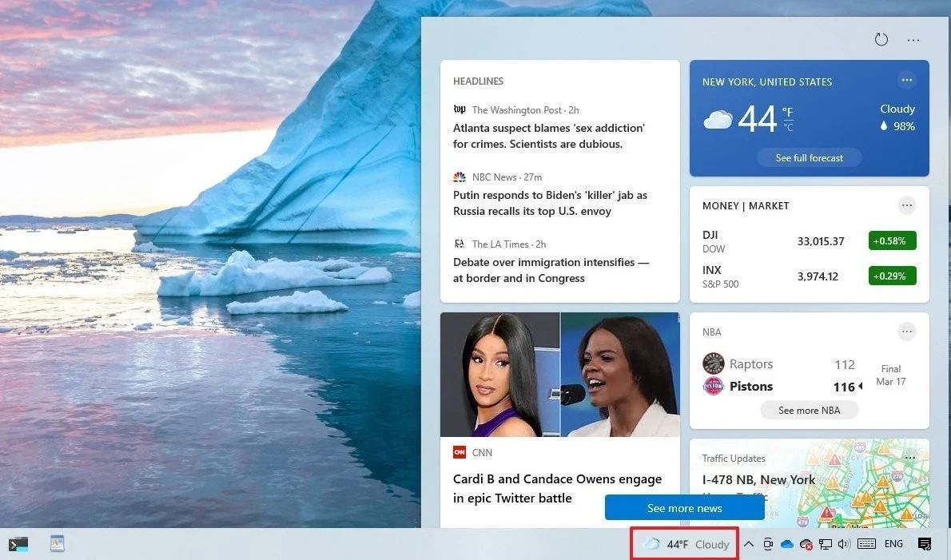
Task: Open the Cardi B and Candace Owens photo
Action: (x=559, y=374)
